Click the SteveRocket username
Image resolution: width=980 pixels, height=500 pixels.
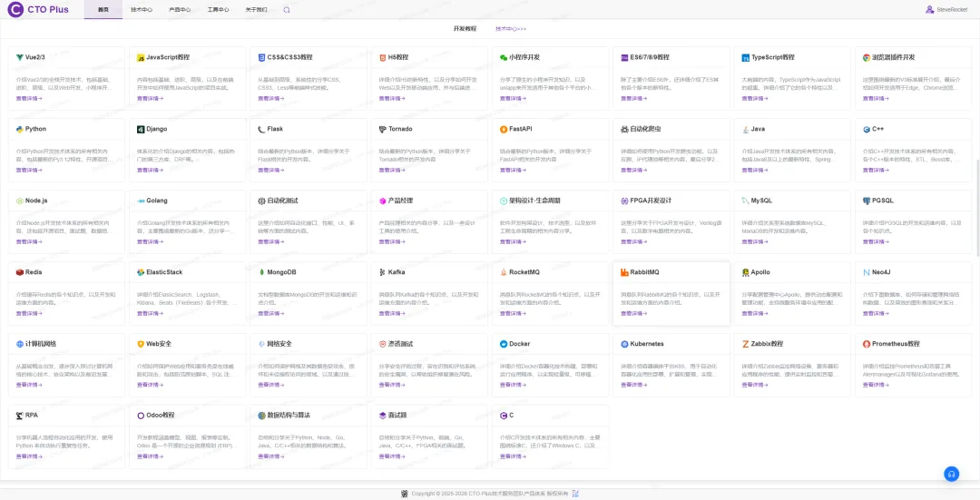[x=952, y=10]
